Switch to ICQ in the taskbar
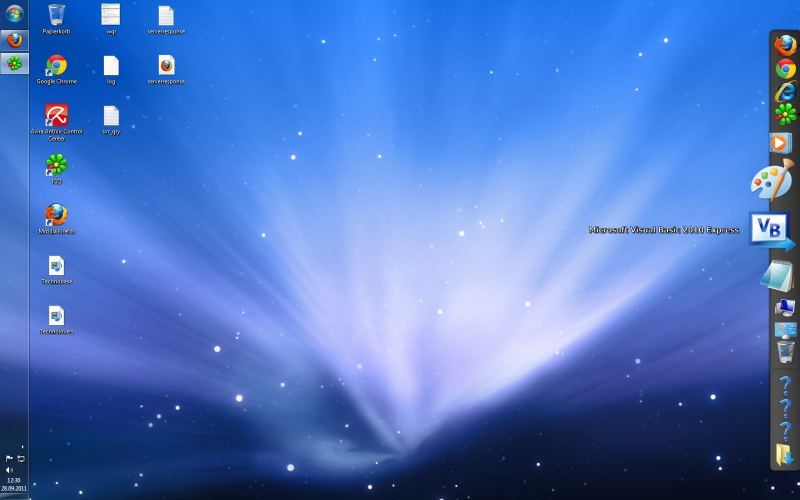The image size is (800, 500). (14, 63)
